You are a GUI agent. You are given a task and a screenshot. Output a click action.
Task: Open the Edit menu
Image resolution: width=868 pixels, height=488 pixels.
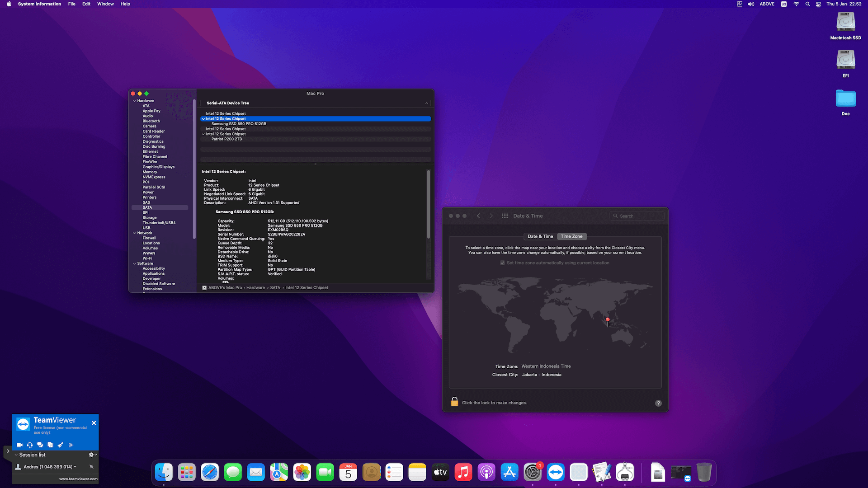[86, 4]
